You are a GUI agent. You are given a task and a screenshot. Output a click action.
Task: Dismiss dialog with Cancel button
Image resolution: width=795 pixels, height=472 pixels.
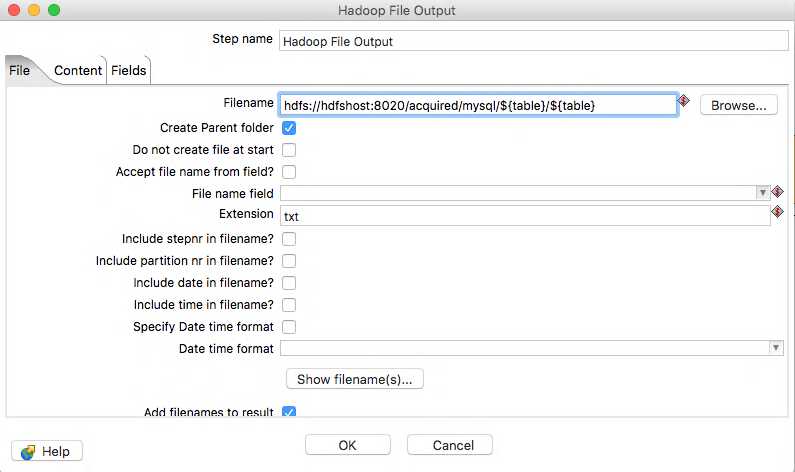(450, 445)
